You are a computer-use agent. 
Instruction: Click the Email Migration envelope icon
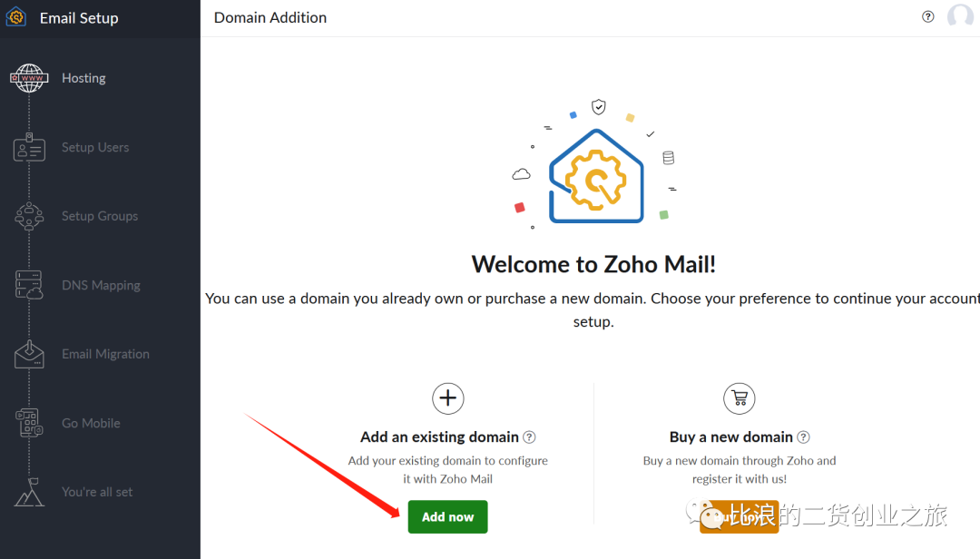[x=30, y=354]
